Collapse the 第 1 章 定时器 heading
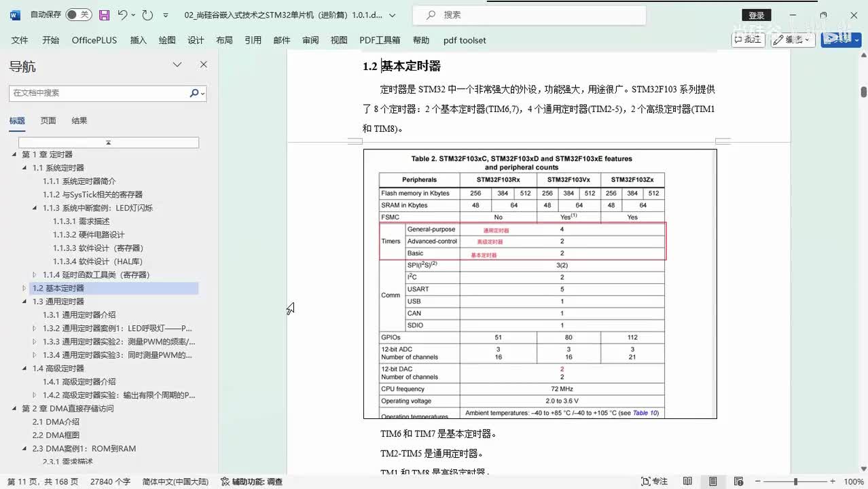Screen dimensions: 868x489 click(x=14, y=155)
